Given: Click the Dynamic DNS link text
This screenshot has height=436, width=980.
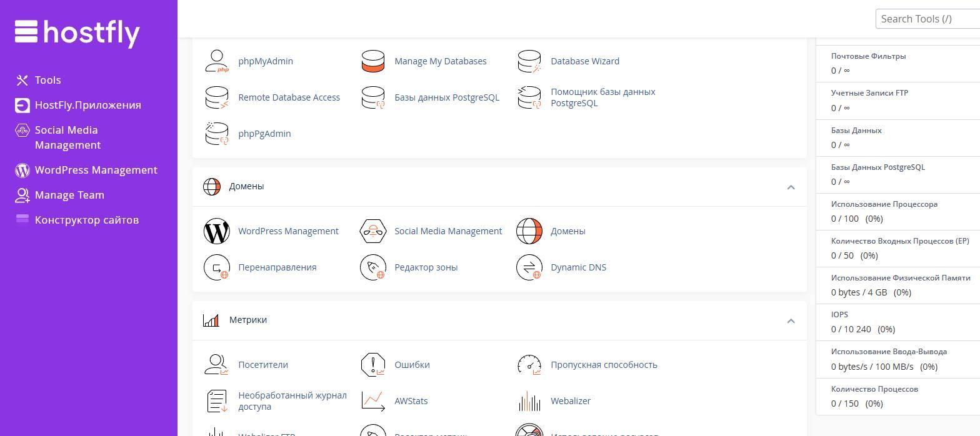Looking at the screenshot, I should tap(578, 267).
